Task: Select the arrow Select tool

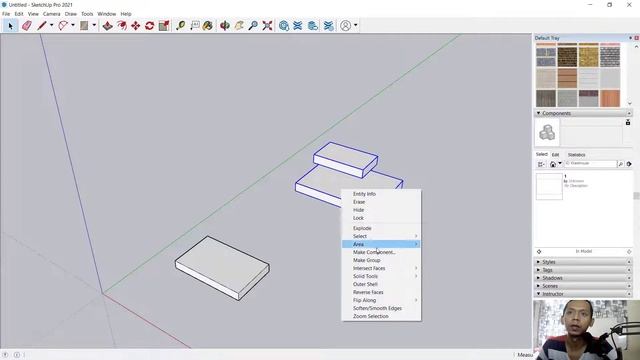Action: [10, 26]
